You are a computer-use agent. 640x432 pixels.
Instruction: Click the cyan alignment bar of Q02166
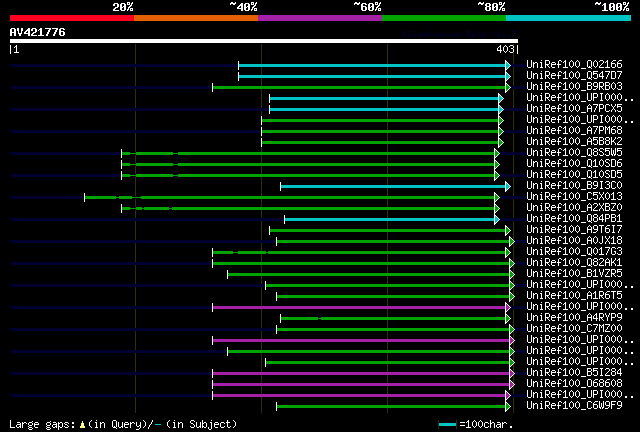click(x=372, y=65)
